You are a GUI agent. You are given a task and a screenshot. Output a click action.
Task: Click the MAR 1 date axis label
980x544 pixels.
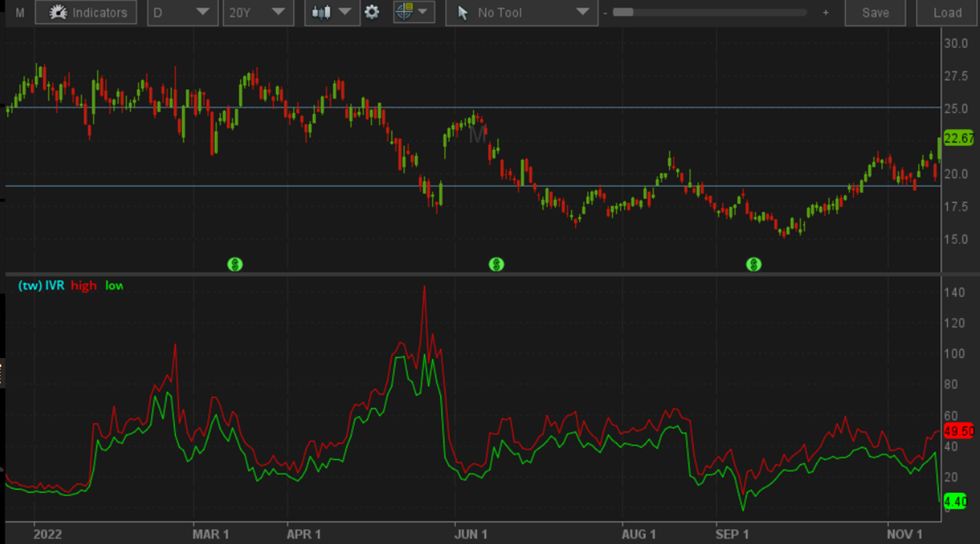click(x=211, y=534)
